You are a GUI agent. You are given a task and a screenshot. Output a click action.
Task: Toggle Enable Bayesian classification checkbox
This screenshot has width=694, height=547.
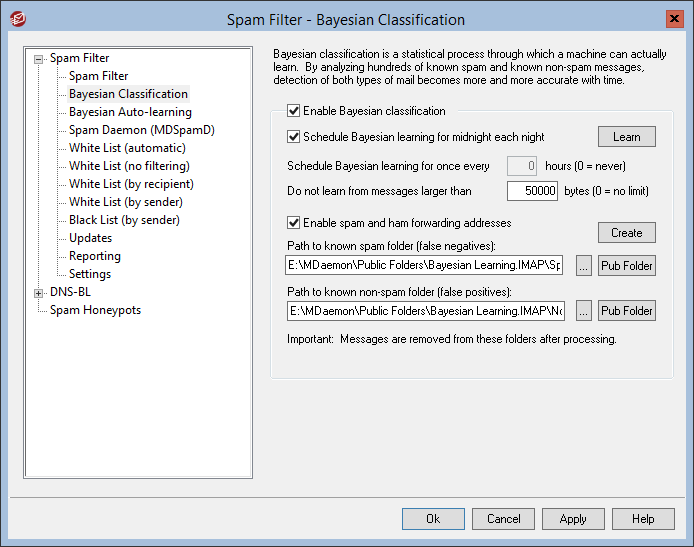click(x=293, y=111)
